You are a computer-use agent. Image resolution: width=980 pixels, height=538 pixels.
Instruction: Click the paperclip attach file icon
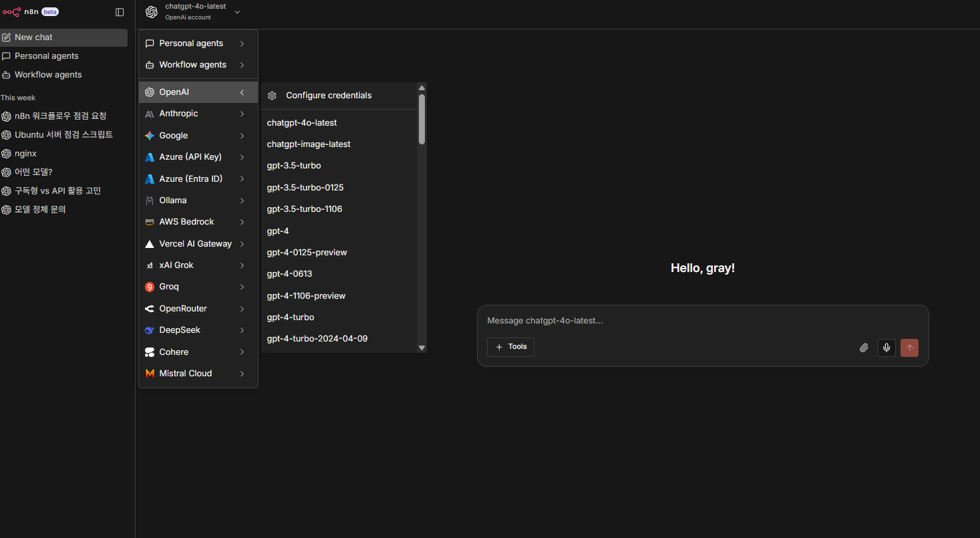(864, 348)
